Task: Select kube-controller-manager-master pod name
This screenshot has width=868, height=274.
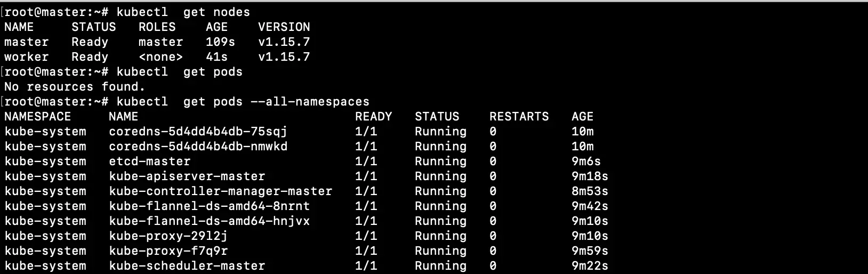Action: (220, 191)
